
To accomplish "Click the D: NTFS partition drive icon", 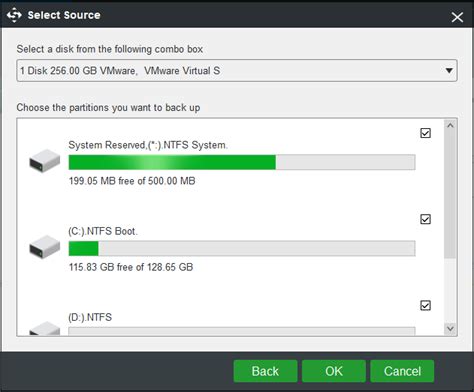I will pos(45,328).
